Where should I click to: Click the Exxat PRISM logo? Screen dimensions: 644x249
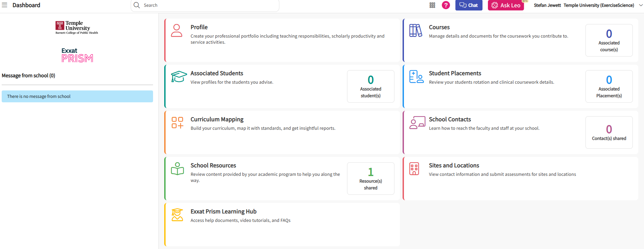77,55
